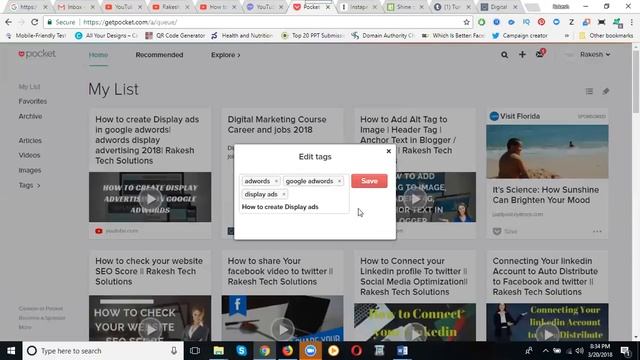This screenshot has width=640, height=360.
Task: Play the facebook video to twitter thumbnail
Action: pos(282,318)
